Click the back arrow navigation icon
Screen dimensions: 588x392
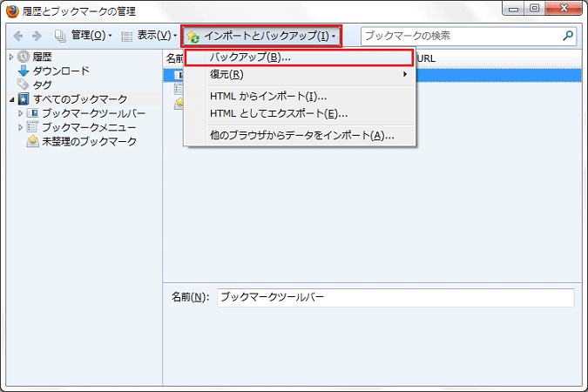coord(17,37)
